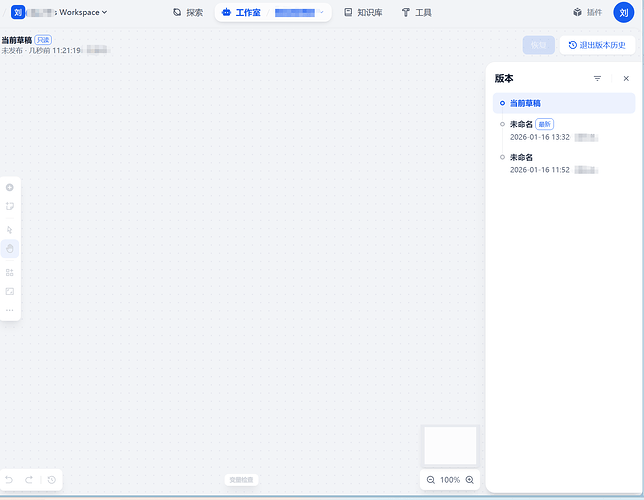Open the 探索 tab
644x500 pixels.
187,13
